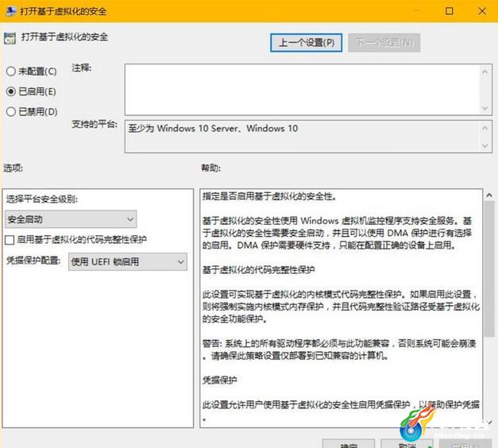Select the 已启用(E) radio option
Viewport: 498px width, 448px height.
(x=31, y=91)
